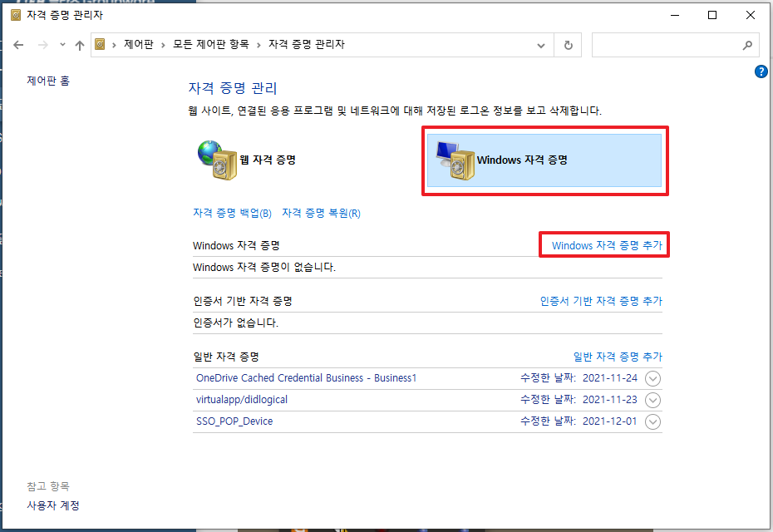This screenshot has height=532, width=773.
Task: Click the control panel icon in address bar
Action: (101, 45)
